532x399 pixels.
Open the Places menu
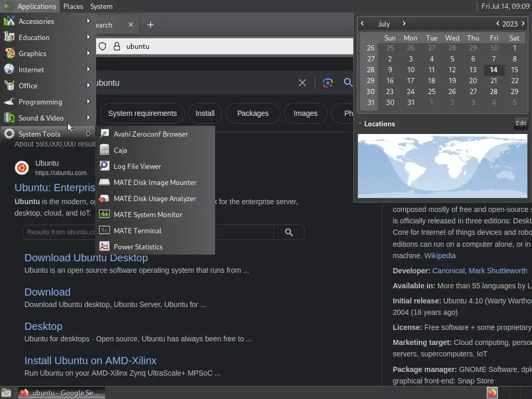[x=73, y=6]
